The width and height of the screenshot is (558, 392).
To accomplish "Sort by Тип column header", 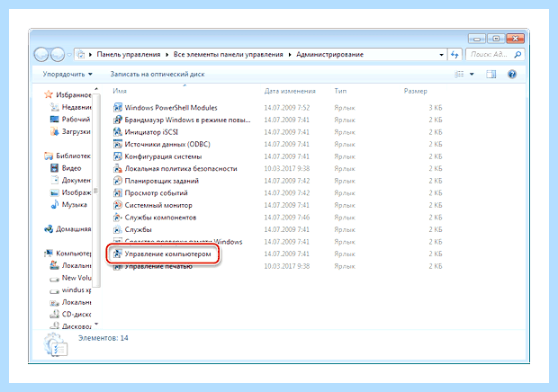I will coord(340,91).
